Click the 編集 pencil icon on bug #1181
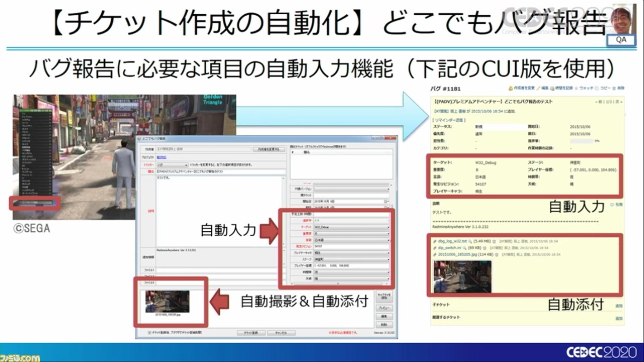The height and width of the screenshot is (362, 644). (538, 88)
